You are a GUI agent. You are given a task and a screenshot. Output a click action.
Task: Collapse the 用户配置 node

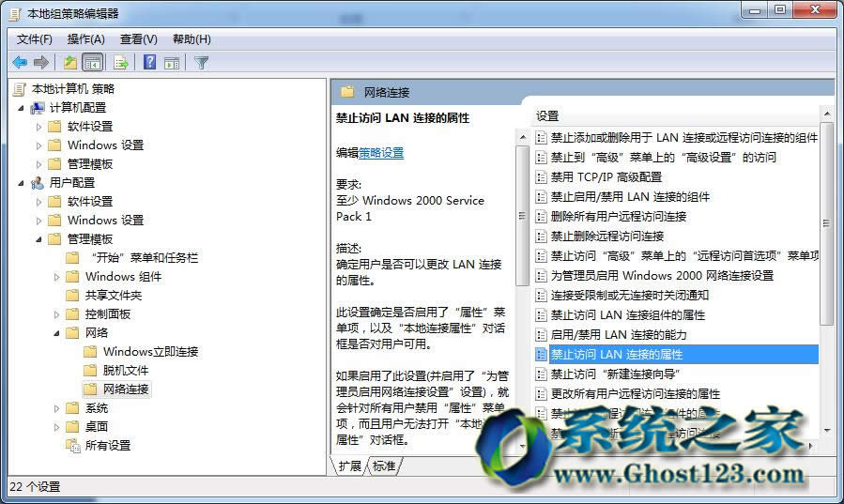point(21,183)
